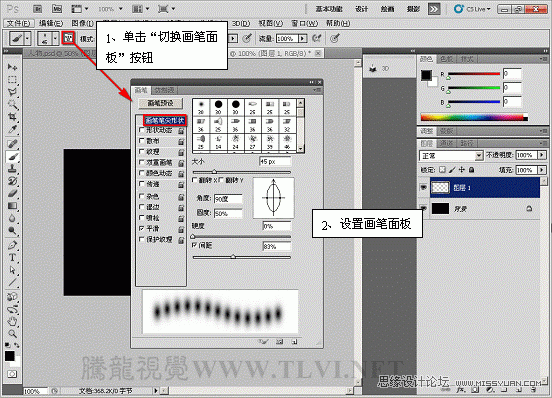Screen dimensions: 552x398
Task: Open the 3D panel icon
Action: tap(373, 69)
